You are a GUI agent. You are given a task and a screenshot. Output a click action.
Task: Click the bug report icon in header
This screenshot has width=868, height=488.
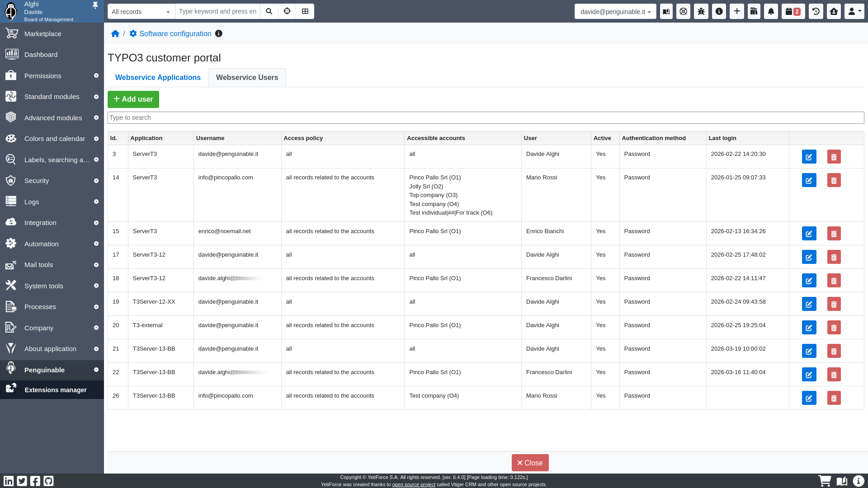701,11
